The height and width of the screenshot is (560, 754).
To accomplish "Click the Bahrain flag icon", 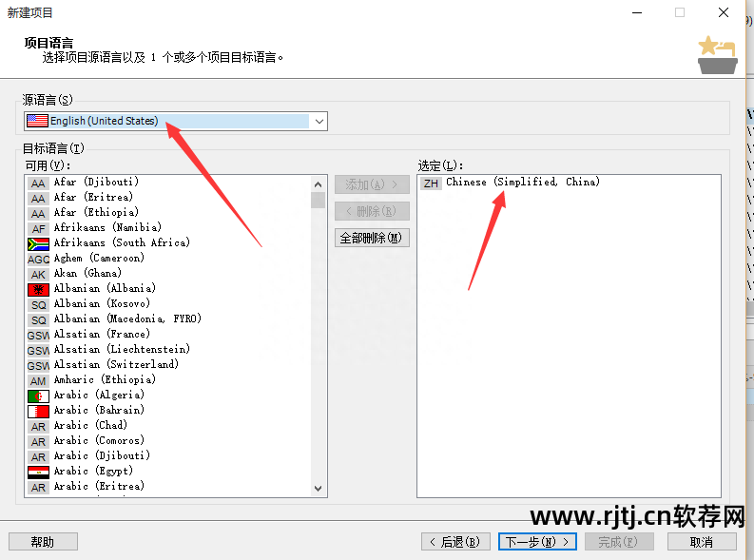I will click(38, 412).
